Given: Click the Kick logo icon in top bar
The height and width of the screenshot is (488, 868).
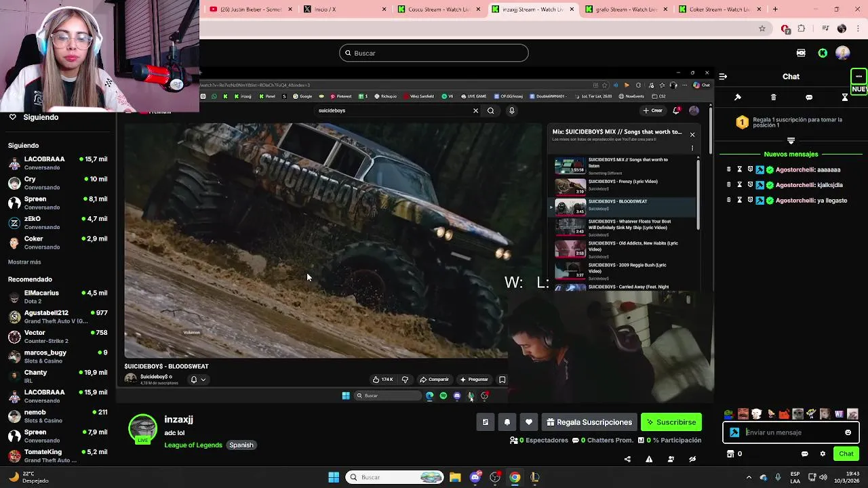Looking at the screenshot, I should point(823,53).
